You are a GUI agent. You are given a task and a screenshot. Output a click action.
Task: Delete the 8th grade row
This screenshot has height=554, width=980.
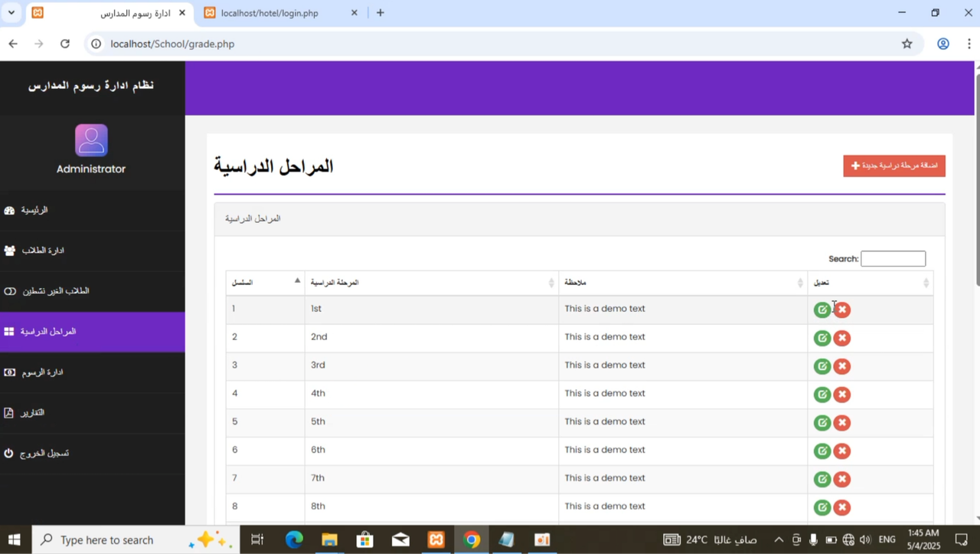[x=842, y=507]
